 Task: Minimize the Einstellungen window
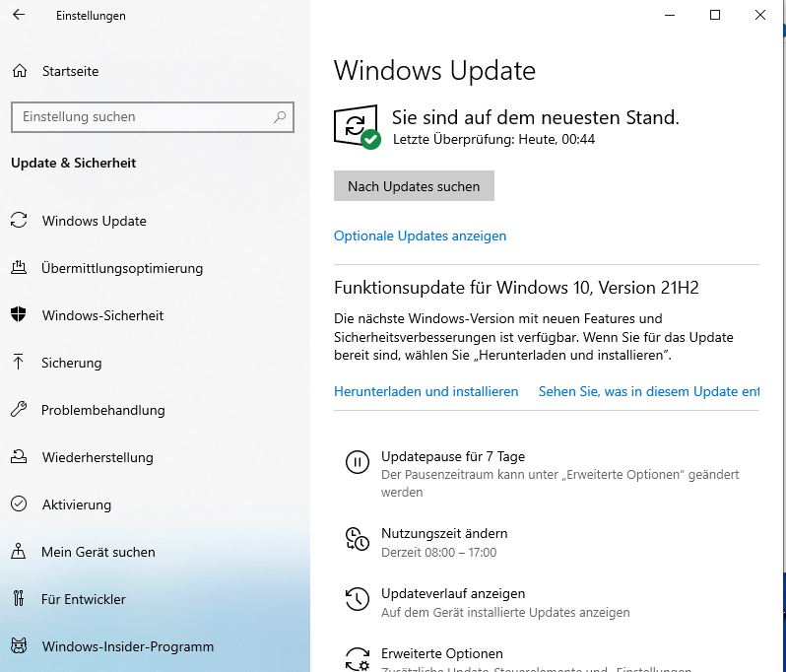click(x=670, y=15)
